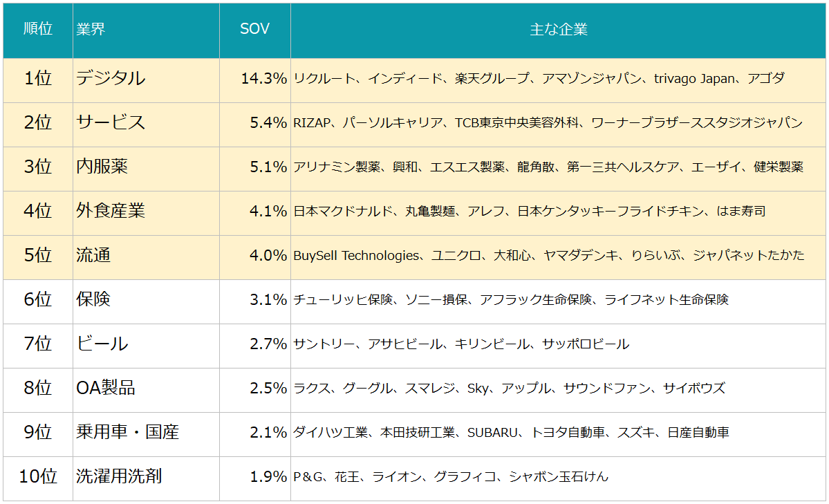Select the OA製品 industry cell
This screenshot has height=504, width=829.
click(x=146, y=391)
